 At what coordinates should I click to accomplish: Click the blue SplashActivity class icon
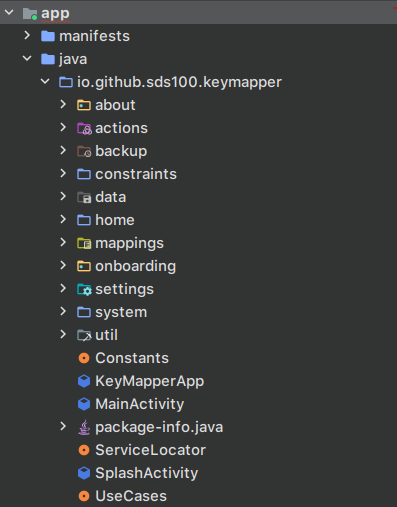pos(84,473)
